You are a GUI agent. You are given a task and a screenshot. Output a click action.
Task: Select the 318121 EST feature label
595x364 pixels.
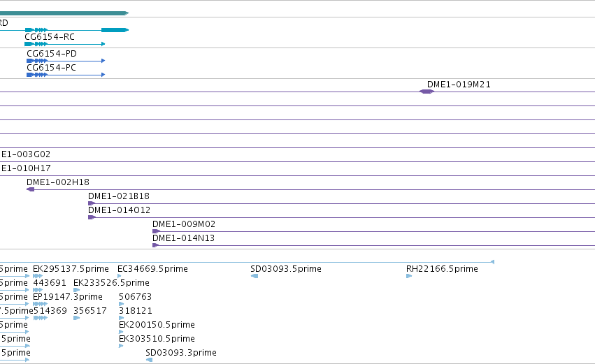point(136,311)
